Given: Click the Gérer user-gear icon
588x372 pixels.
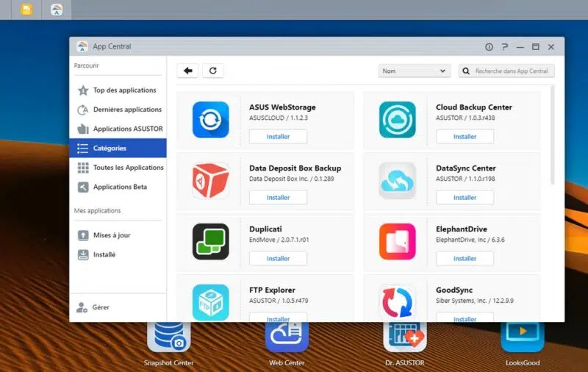Looking at the screenshot, I should pos(82,307).
